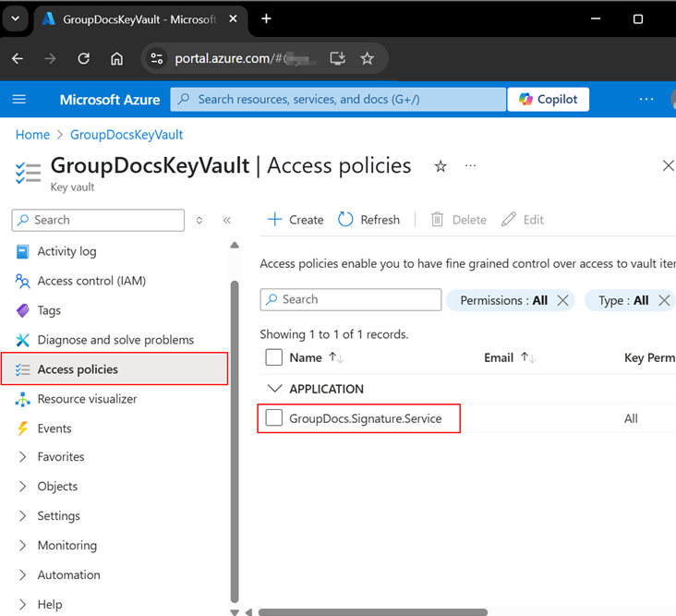Viewport: 676px width, 616px height.
Task: Open Resource visualizer in the sidebar
Action: [x=87, y=399]
